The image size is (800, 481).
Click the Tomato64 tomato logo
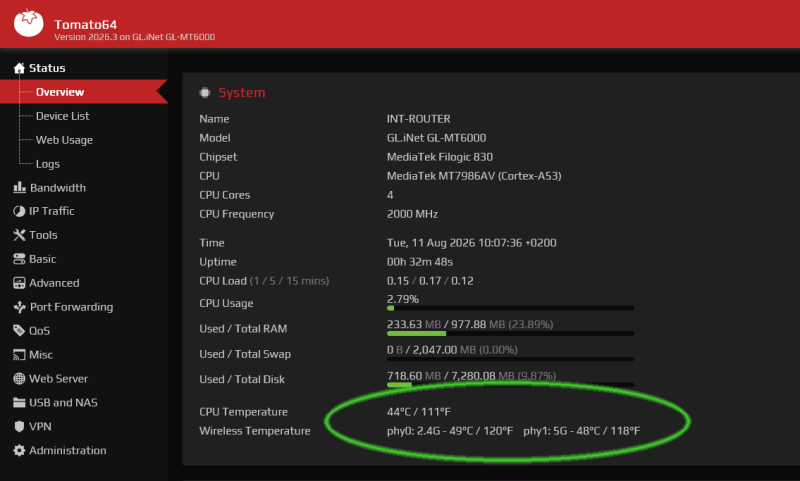(29, 23)
